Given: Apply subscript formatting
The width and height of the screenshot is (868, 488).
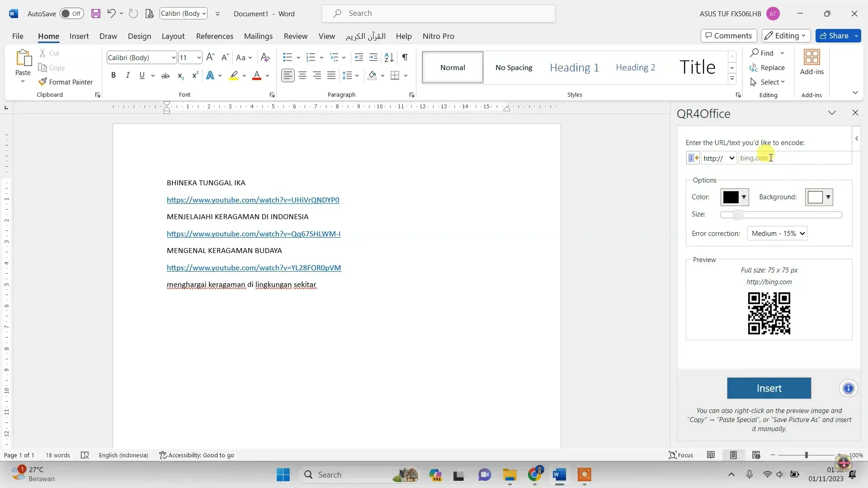Looking at the screenshot, I should pyautogui.click(x=180, y=75).
